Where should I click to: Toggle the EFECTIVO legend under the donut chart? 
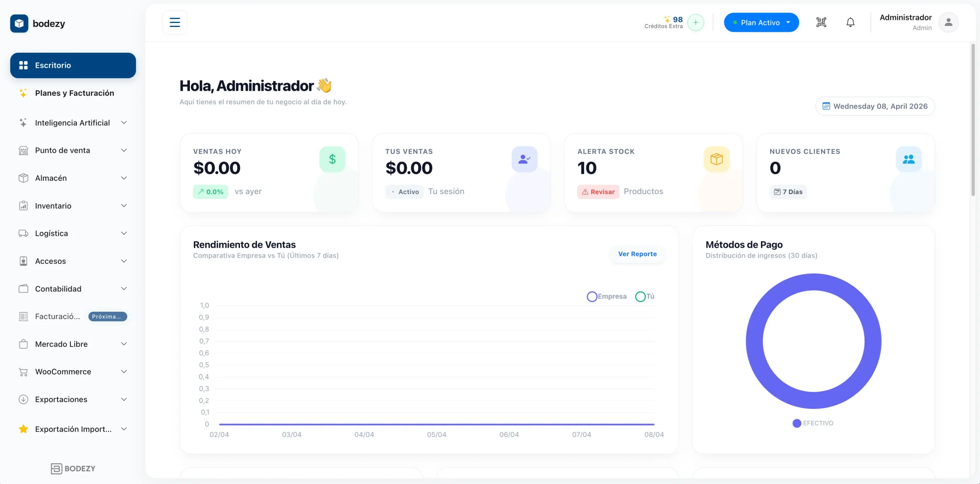coord(812,423)
